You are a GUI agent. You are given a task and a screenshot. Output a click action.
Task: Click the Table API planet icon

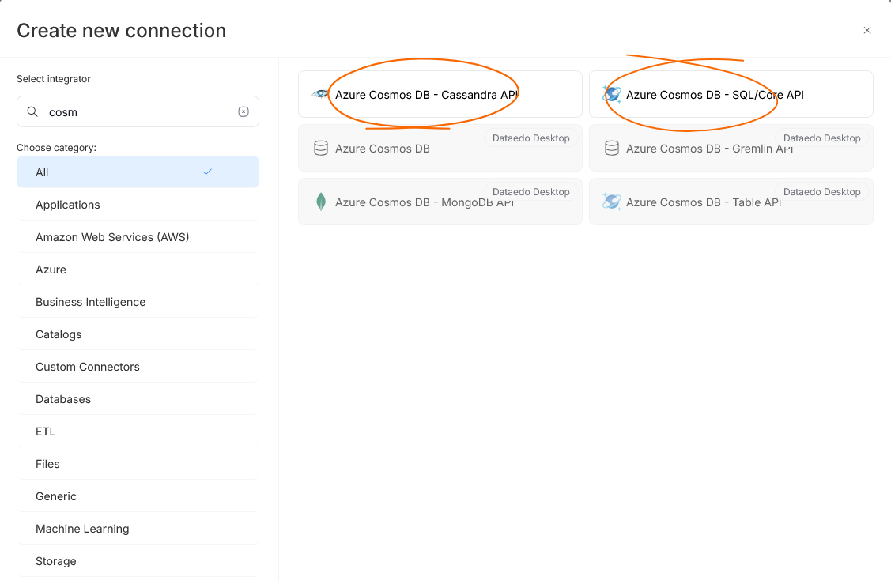point(612,202)
